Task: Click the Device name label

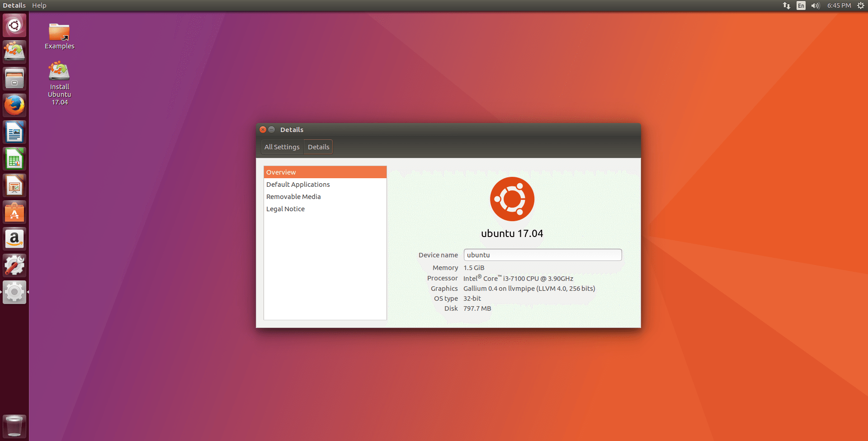Action: tap(438, 255)
